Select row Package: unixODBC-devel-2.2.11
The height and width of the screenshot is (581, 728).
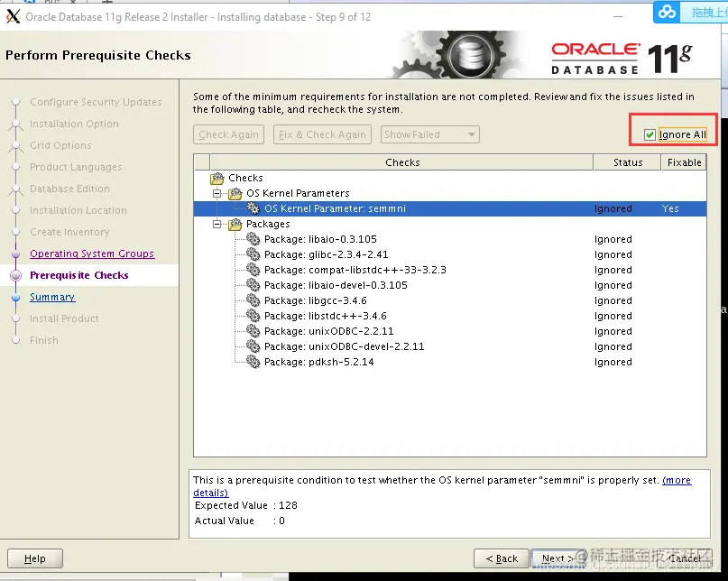pos(450,346)
